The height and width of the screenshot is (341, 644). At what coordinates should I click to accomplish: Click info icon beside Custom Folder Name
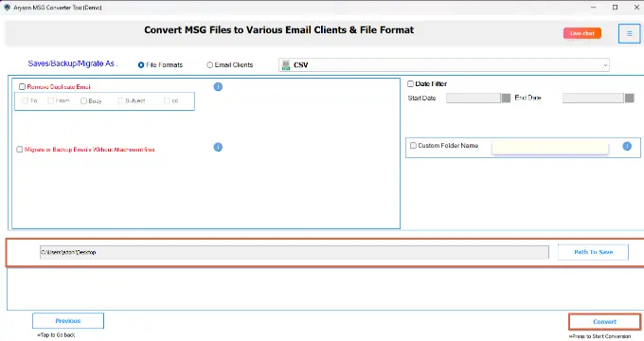(x=627, y=146)
